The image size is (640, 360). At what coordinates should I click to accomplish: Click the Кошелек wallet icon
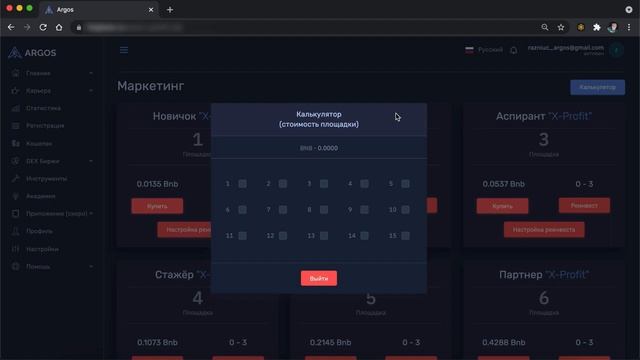click(16, 143)
